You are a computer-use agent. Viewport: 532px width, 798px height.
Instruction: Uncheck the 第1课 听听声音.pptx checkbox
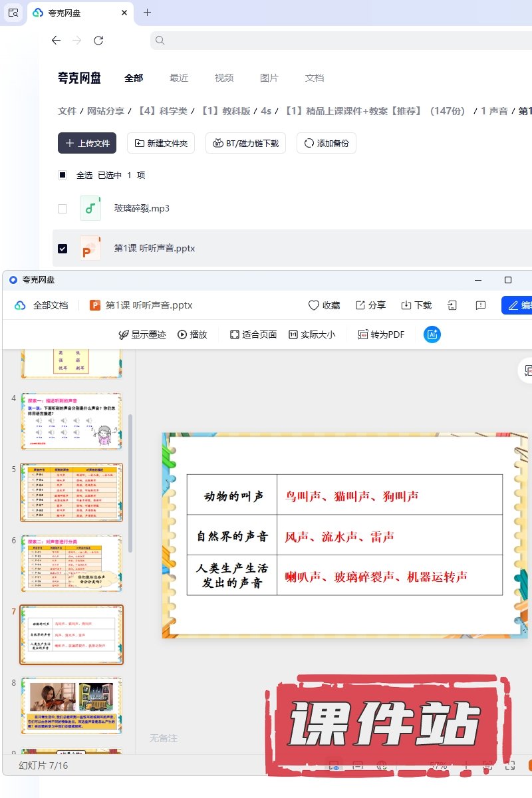pos(63,248)
